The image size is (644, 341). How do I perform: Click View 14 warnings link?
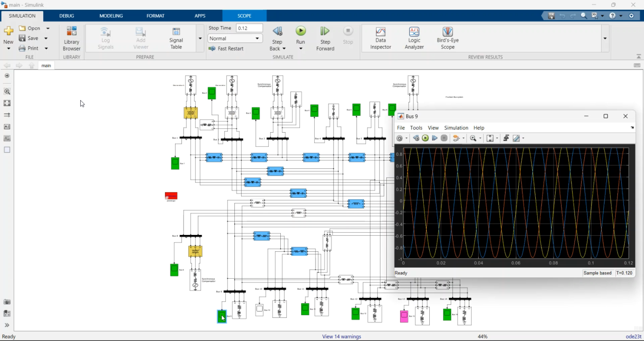pos(341,337)
